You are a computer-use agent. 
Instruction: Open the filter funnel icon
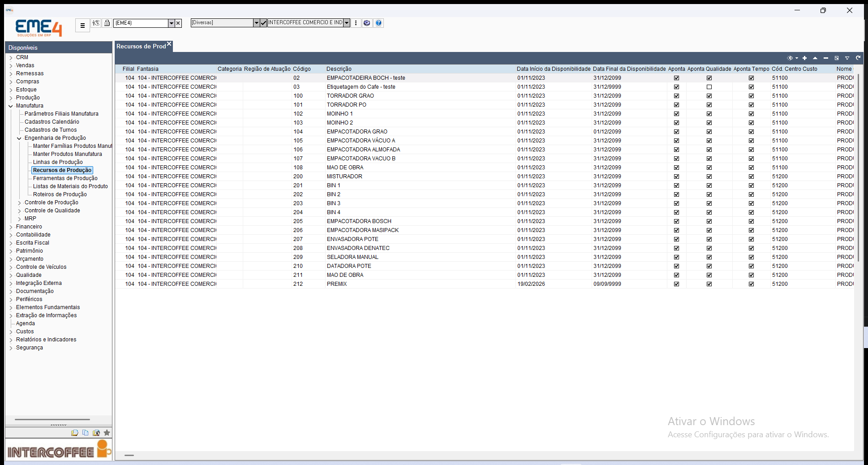[x=847, y=58]
